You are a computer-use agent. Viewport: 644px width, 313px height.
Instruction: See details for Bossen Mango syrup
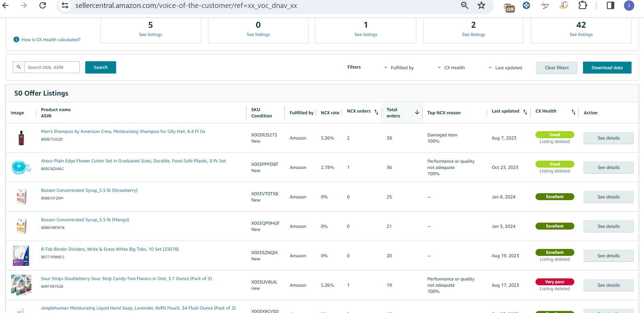pyautogui.click(x=609, y=226)
